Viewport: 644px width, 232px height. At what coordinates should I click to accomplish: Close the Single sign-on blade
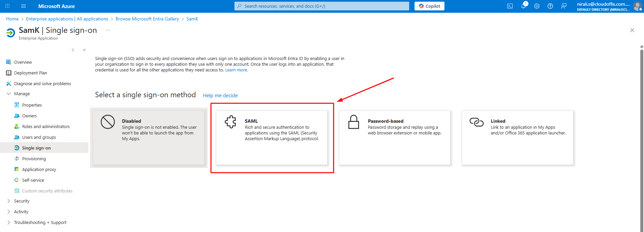tap(632, 30)
